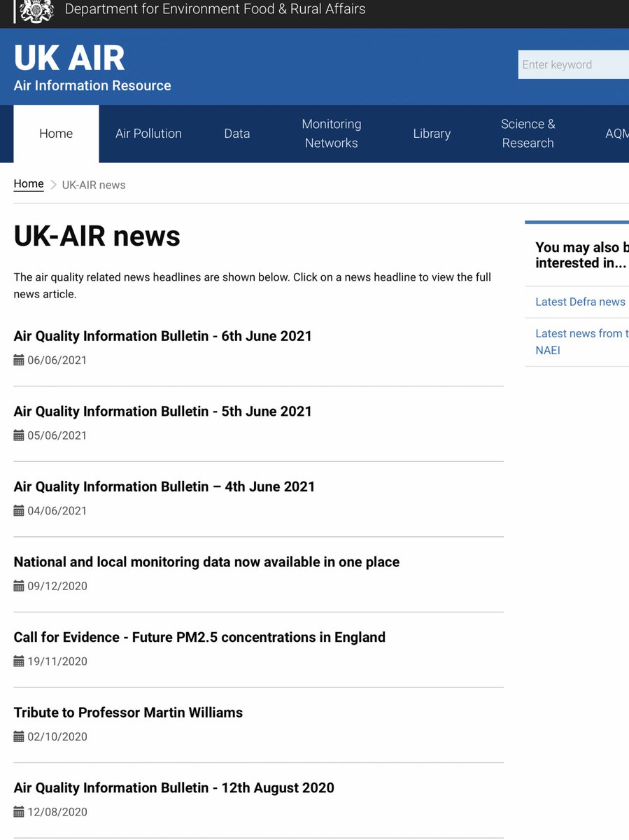This screenshot has height=840, width=629.
Task: Click the Department for Environment Food & Rural Affairs text
Action: coord(215,9)
